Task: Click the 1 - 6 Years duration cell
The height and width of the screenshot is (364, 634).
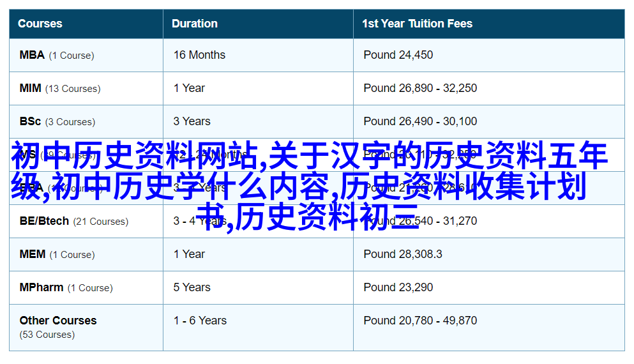Action: (x=200, y=321)
